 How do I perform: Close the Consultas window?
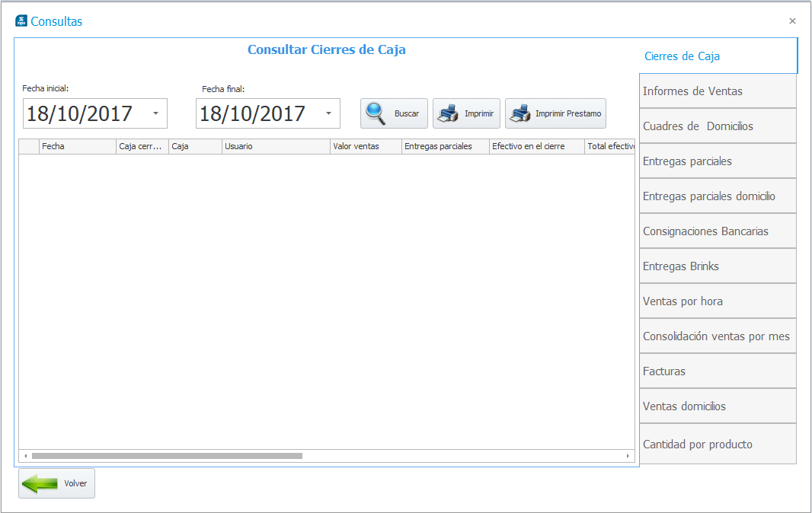792,21
